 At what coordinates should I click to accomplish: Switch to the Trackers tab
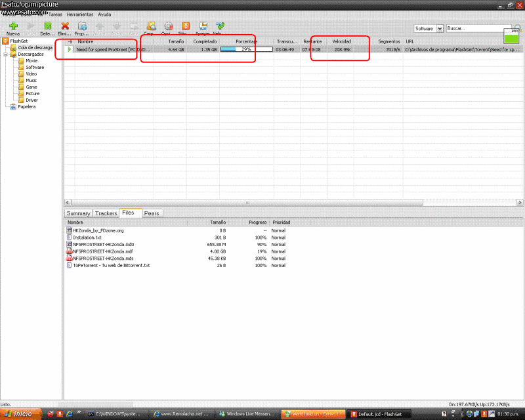pos(106,213)
